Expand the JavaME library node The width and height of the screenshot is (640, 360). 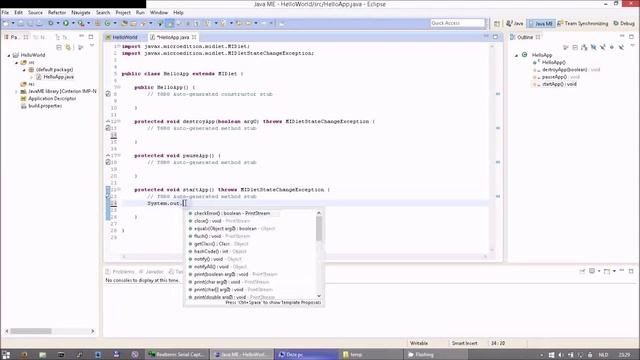[x=17, y=91]
